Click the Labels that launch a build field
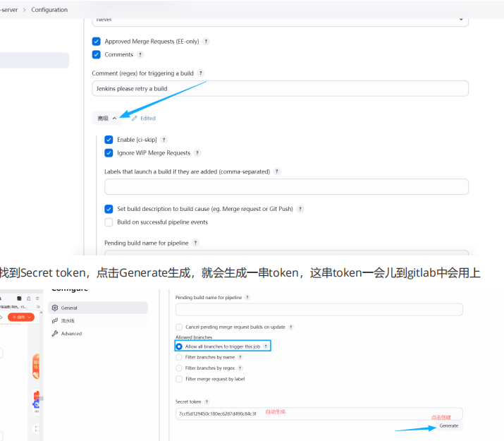 [286, 186]
